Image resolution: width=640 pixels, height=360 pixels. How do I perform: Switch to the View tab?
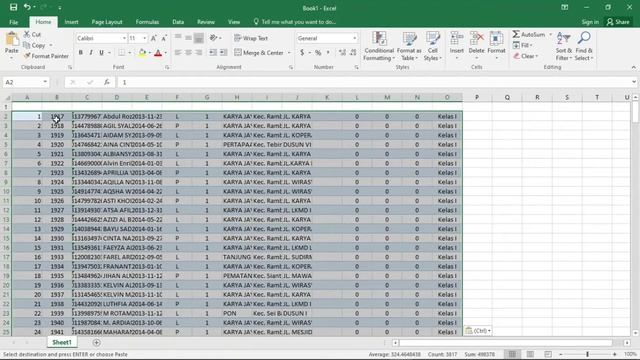pos(234,22)
